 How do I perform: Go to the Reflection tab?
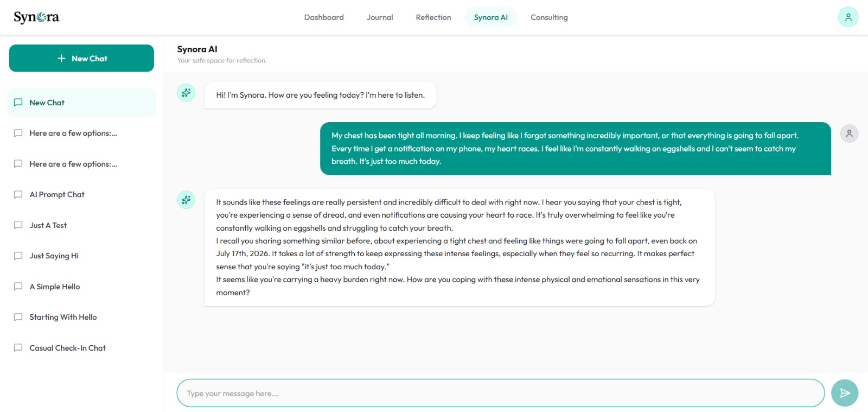click(433, 17)
